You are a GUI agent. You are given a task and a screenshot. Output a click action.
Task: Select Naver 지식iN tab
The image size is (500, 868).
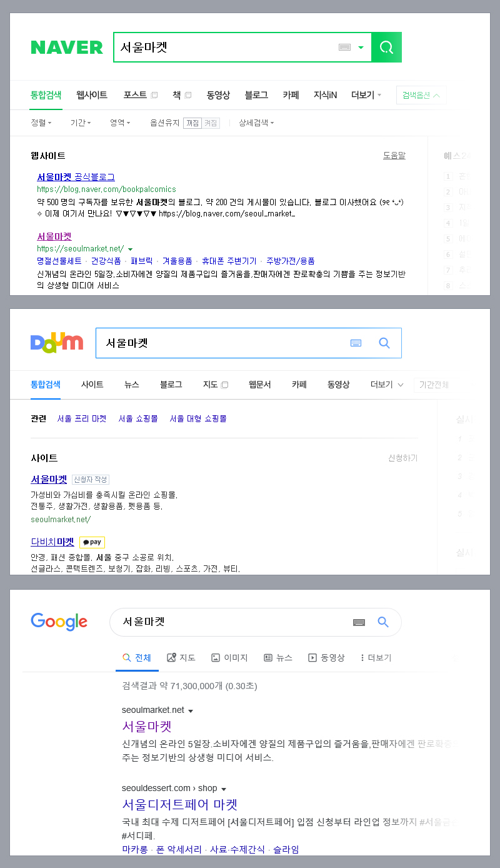(x=325, y=95)
